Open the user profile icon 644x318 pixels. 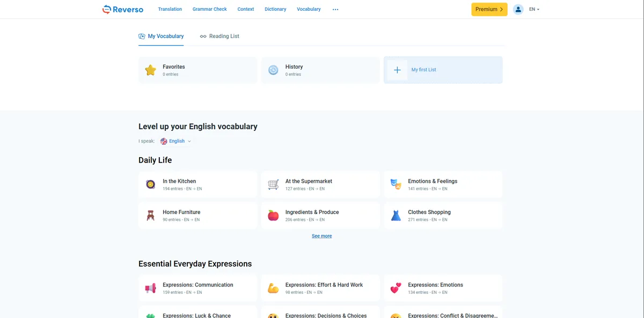click(x=518, y=9)
